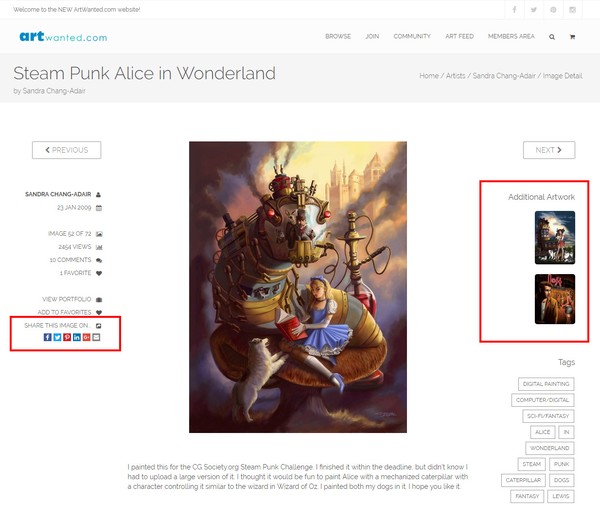Viewport: 600px width, 520px height.
Task: Click the comments bubble icon
Action: pos(99,260)
